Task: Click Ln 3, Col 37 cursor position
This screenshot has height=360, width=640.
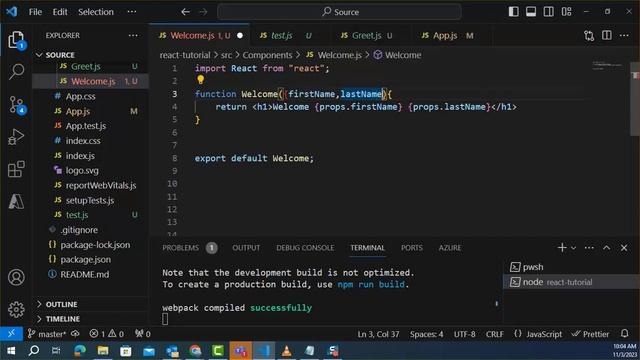Action: [x=378, y=334]
